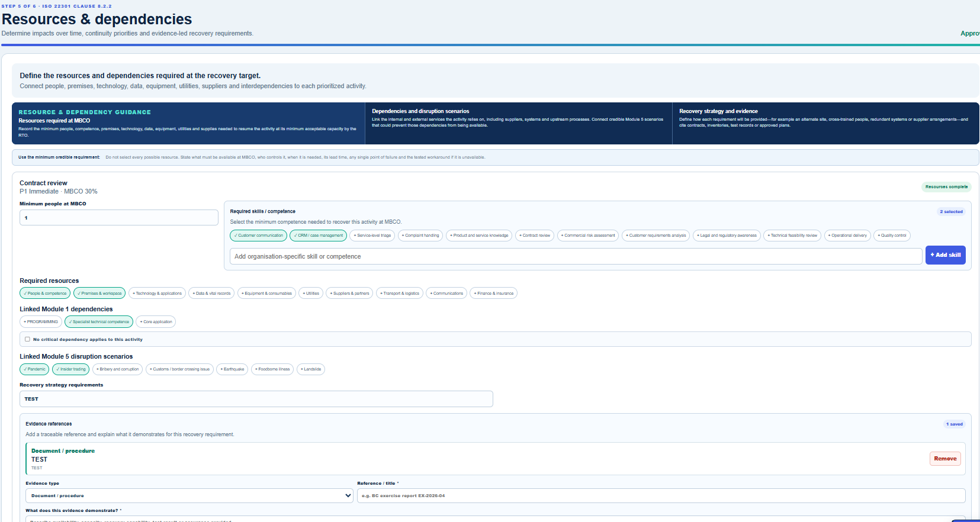
Task: Select the Complaint handling skill chip
Action: click(x=420, y=236)
